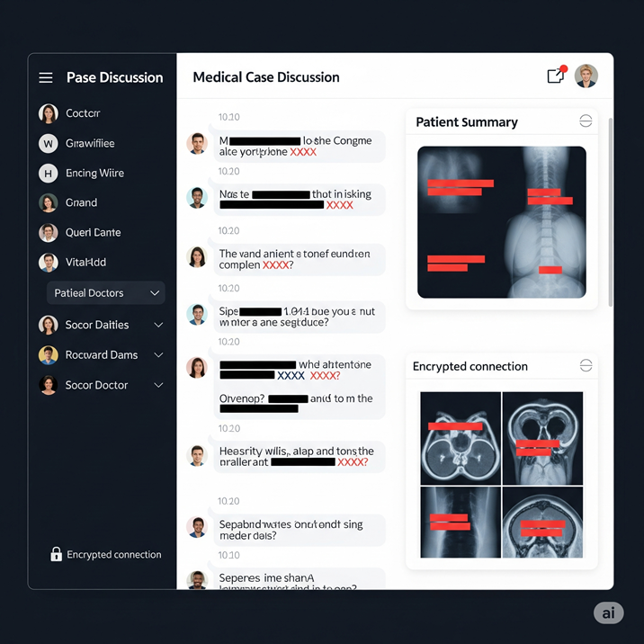Click sender avatar of 'The vand anient' message
The width and height of the screenshot is (644, 644).
[x=197, y=256]
